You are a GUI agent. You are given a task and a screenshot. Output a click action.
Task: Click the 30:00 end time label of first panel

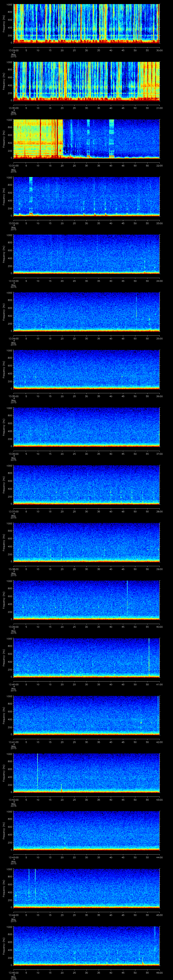coord(159,50)
